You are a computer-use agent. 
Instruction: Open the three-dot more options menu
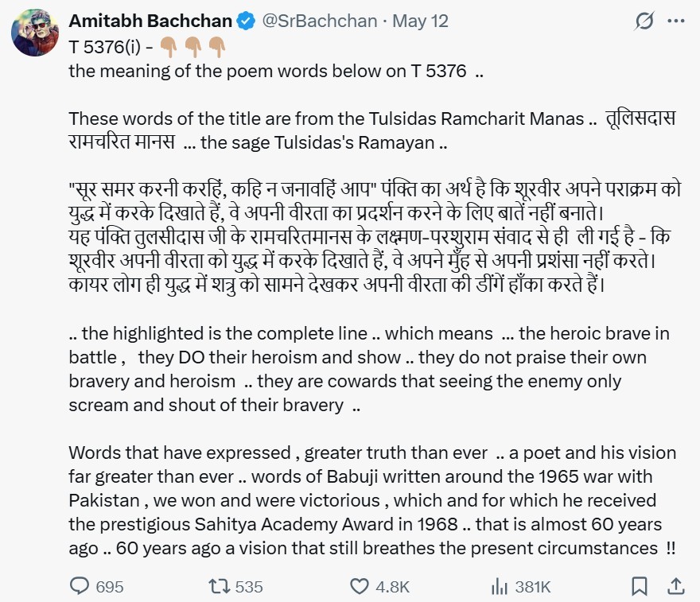coord(676,21)
